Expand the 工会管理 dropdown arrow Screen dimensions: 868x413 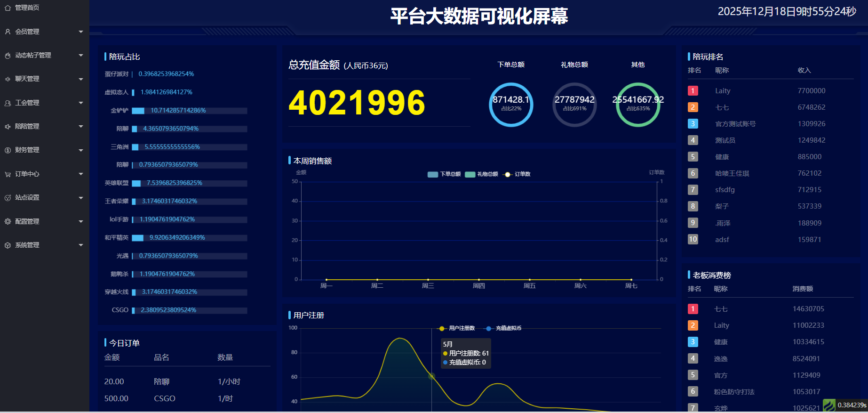pos(81,103)
